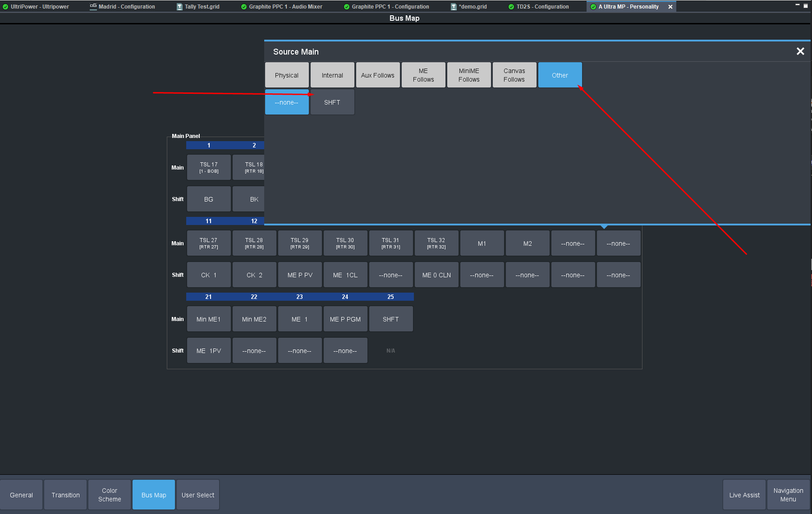Open the General settings tab
The height and width of the screenshot is (514, 812).
point(21,495)
